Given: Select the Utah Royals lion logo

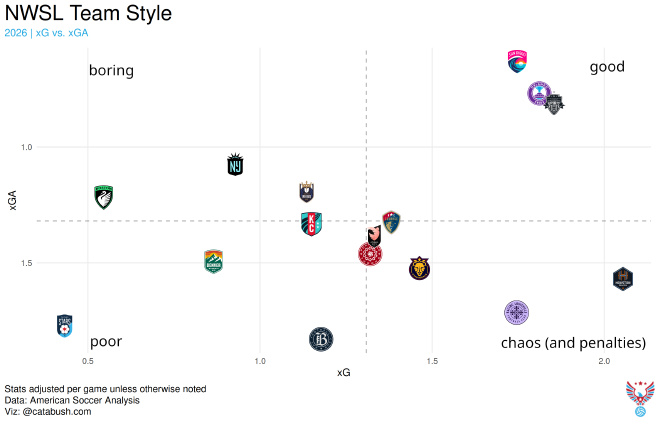Looking at the screenshot, I should coord(420,268).
